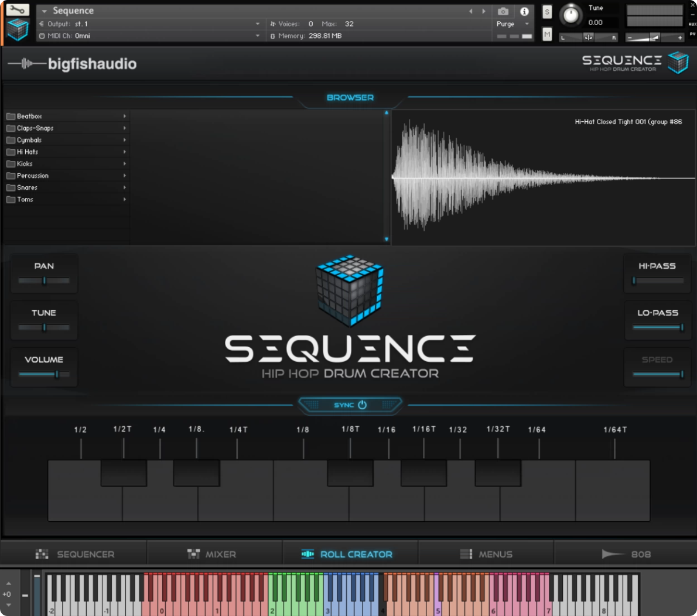Take a snapshot with the camera icon
This screenshot has height=616, width=697.
503,12
